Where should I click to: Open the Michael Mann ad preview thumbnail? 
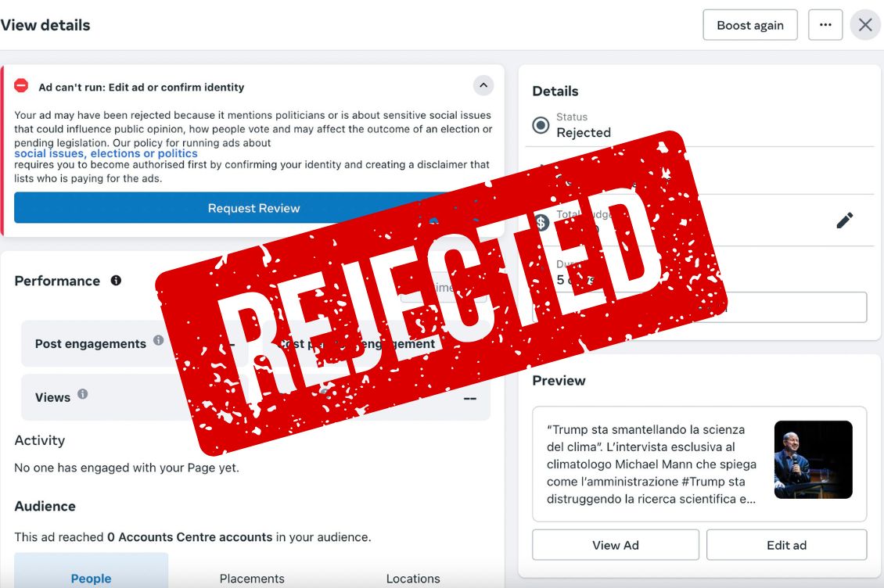click(x=813, y=460)
